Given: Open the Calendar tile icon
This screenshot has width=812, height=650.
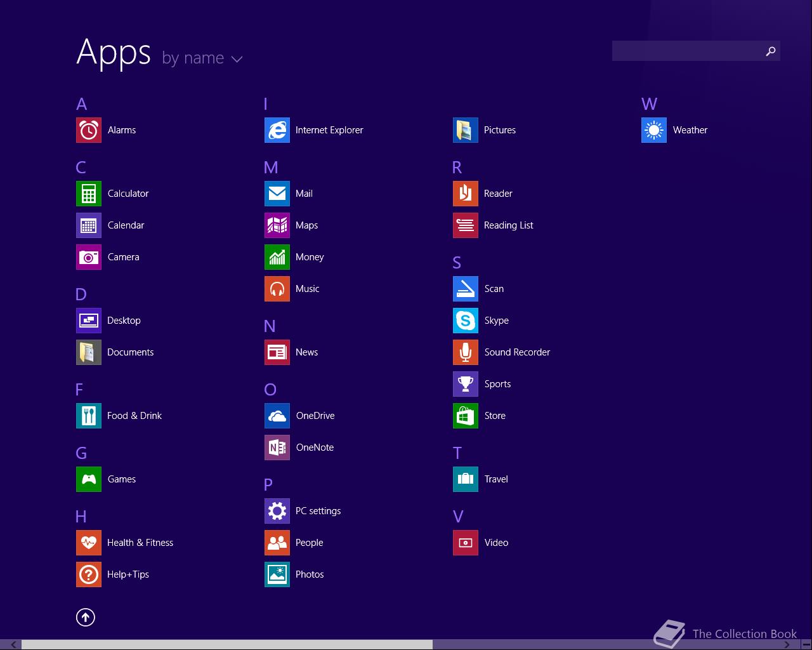Looking at the screenshot, I should click(x=89, y=225).
